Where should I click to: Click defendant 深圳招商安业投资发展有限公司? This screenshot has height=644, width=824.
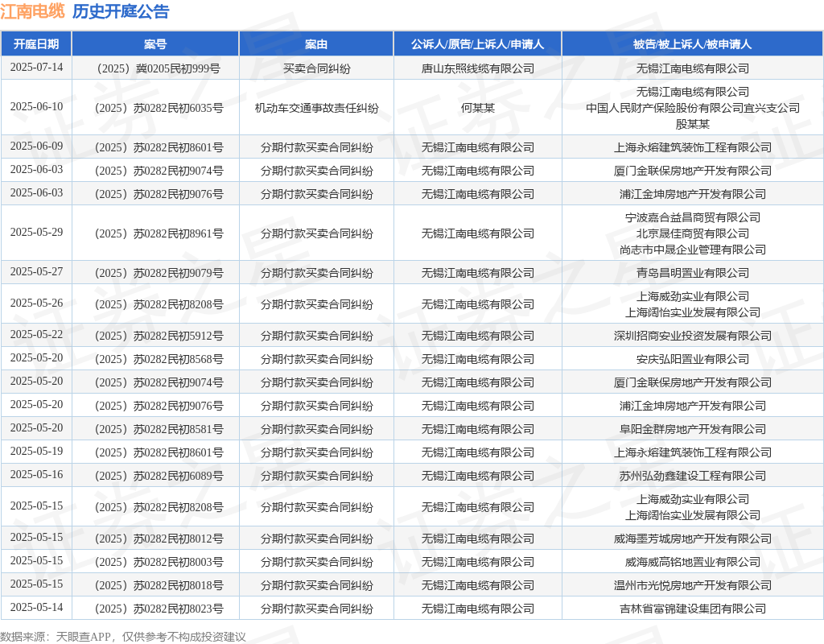coord(693,336)
